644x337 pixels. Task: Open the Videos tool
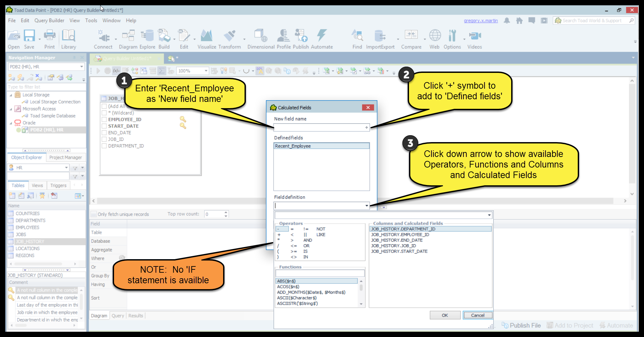[x=475, y=39]
